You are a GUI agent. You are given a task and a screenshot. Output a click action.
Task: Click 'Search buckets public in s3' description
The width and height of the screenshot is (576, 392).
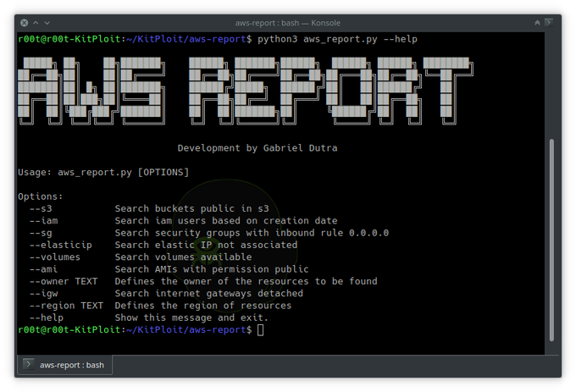pyautogui.click(x=191, y=208)
